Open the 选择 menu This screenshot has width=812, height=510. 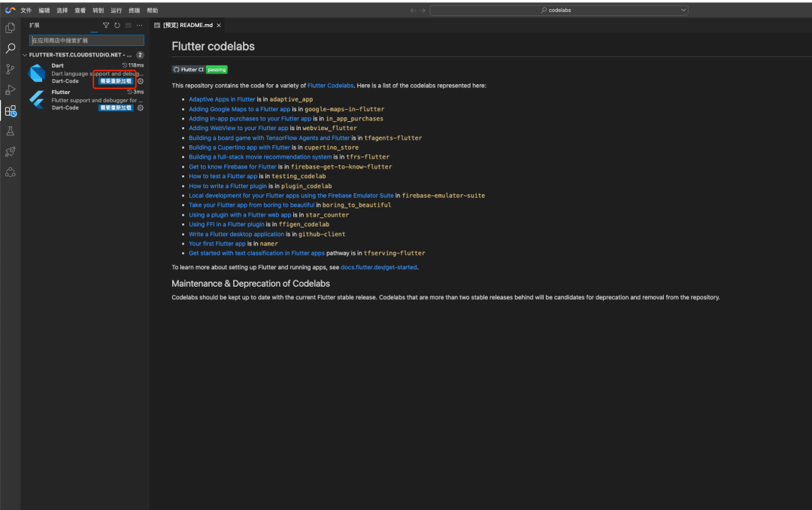point(62,11)
